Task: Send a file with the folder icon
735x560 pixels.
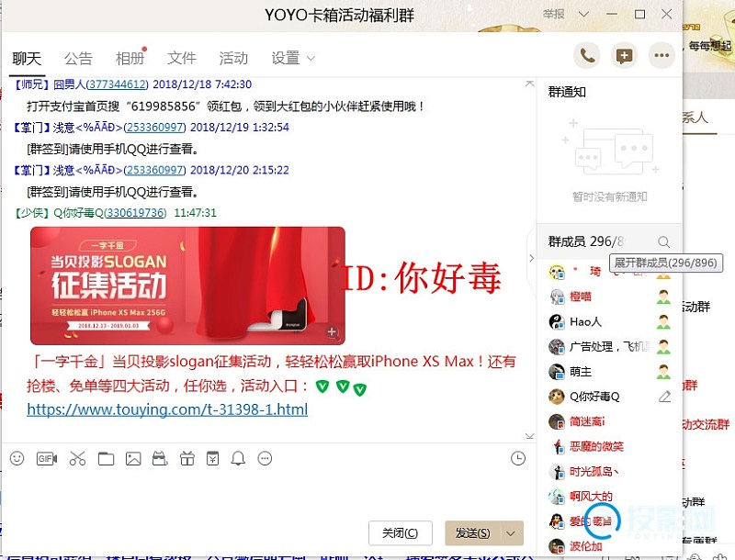Action: point(106,459)
